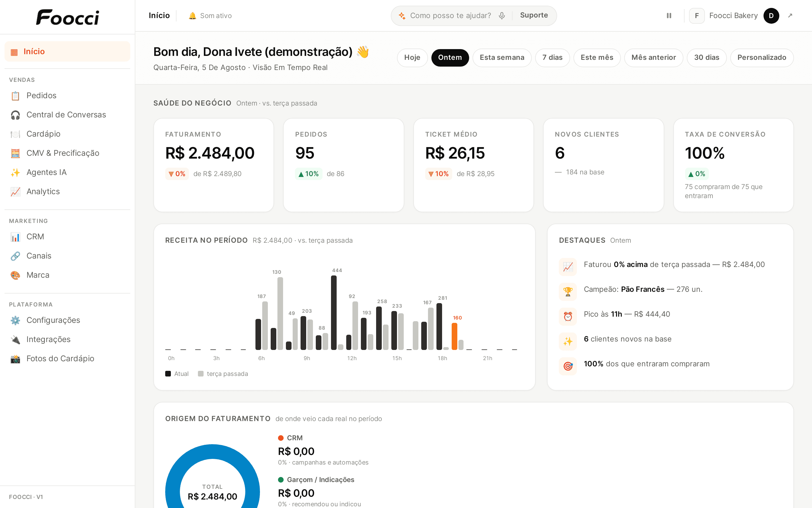This screenshot has height=508, width=812.
Task: Open the Taxa de Conversão card
Action: [733, 165]
